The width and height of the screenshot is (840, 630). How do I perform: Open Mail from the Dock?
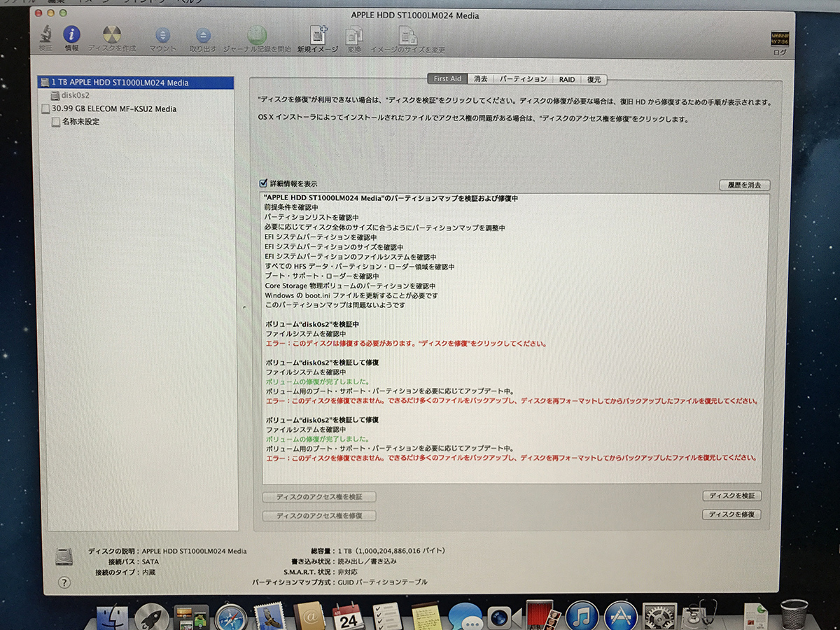tap(269, 617)
